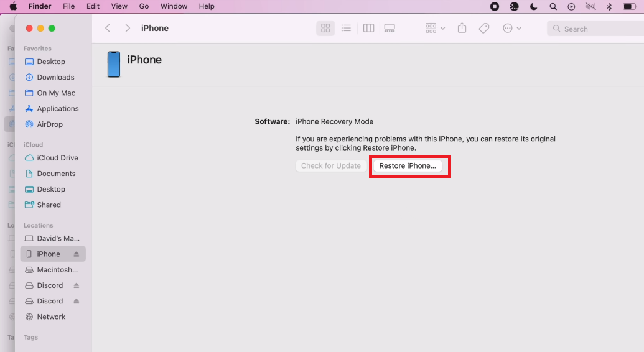Open Spotlight search in menu bar

[x=553, y=6]
